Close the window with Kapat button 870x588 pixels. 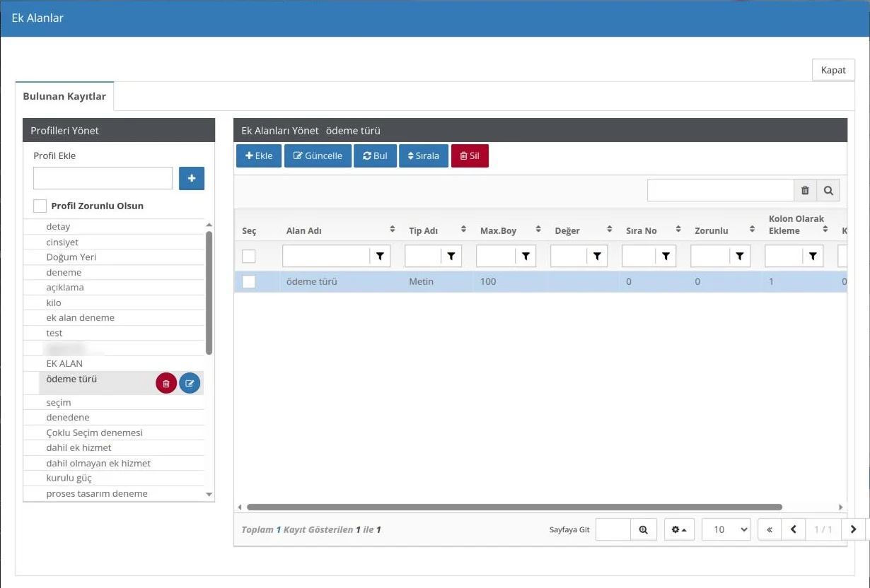833,70
